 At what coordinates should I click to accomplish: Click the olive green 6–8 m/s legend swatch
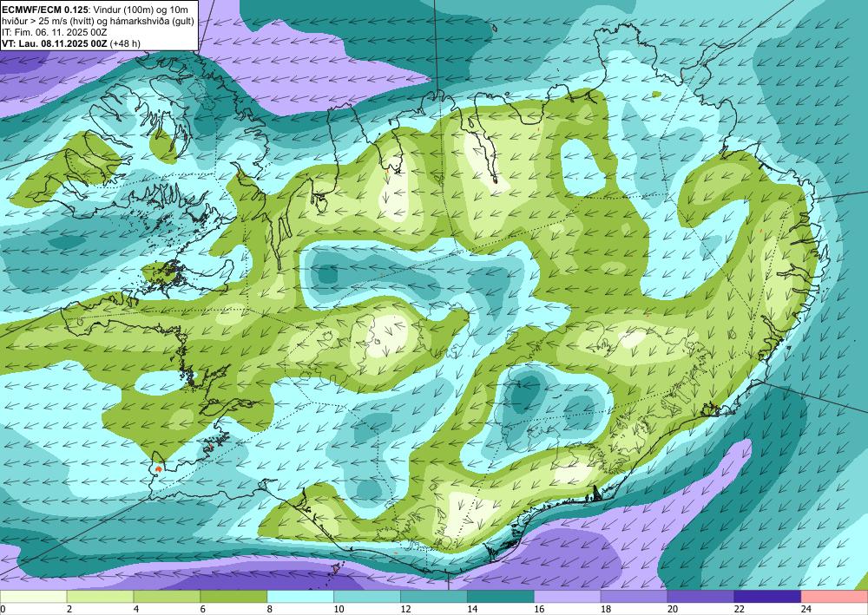click(233, 597)
